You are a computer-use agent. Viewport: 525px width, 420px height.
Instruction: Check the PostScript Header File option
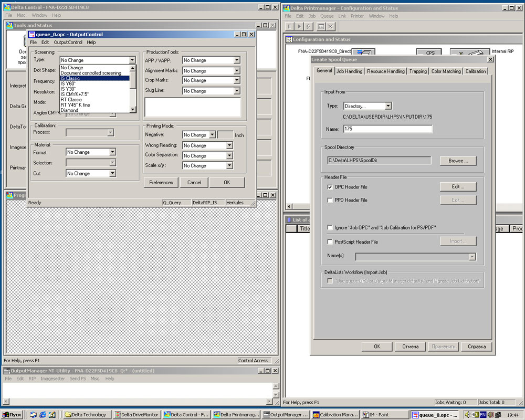330,242
